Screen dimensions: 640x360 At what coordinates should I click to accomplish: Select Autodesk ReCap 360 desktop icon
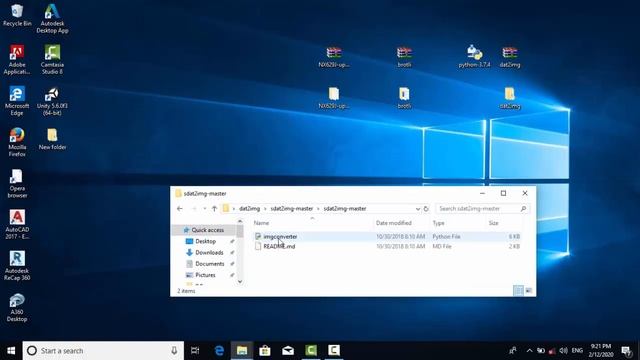point(17,266)
